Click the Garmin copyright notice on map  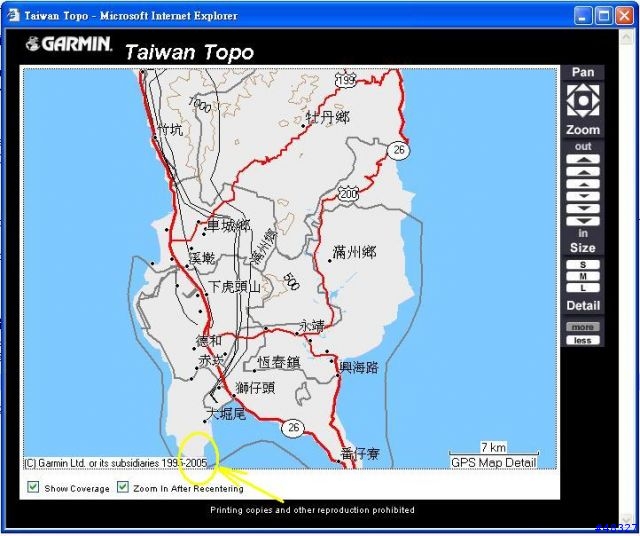click(x=116, y=463)
